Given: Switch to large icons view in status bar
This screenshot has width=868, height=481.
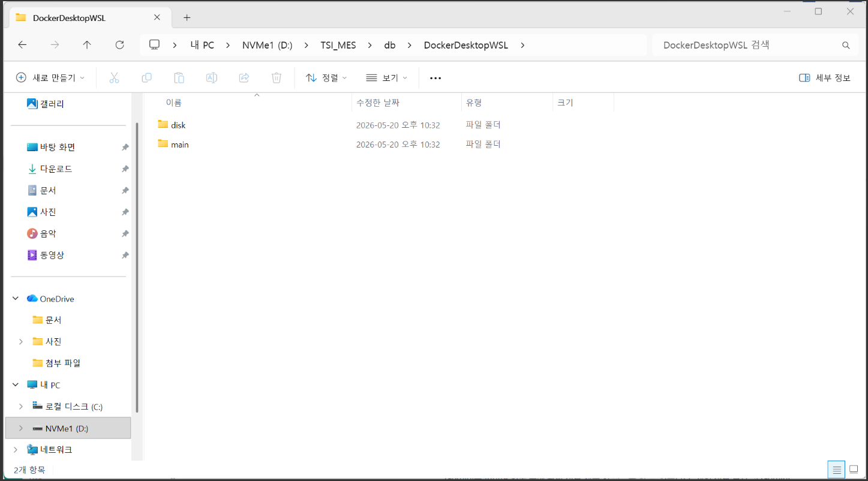Looking at the screenshot, I should pyautogui.click(x=854, y=470).
